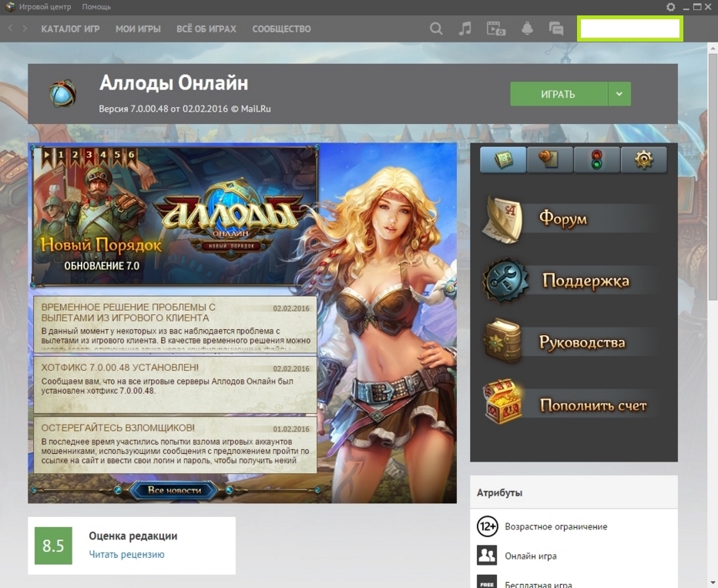Switch banner to slide 4

tap(103, 154)
